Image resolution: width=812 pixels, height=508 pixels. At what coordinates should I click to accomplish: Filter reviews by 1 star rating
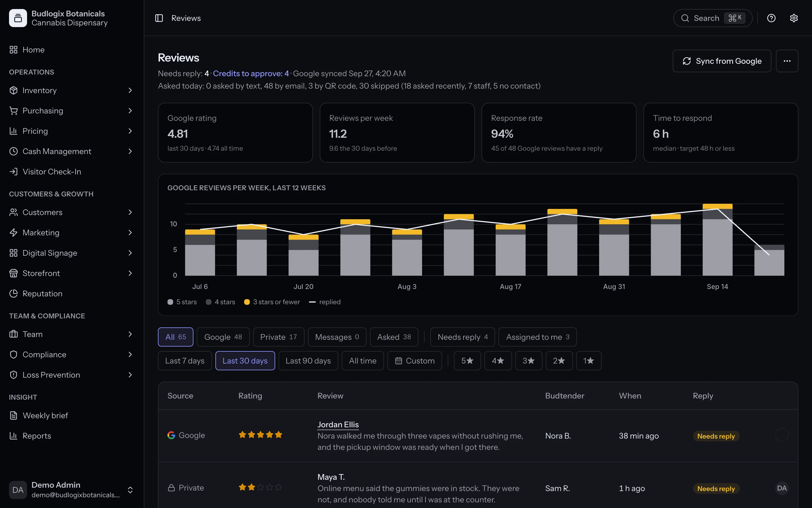pos(588,360)
